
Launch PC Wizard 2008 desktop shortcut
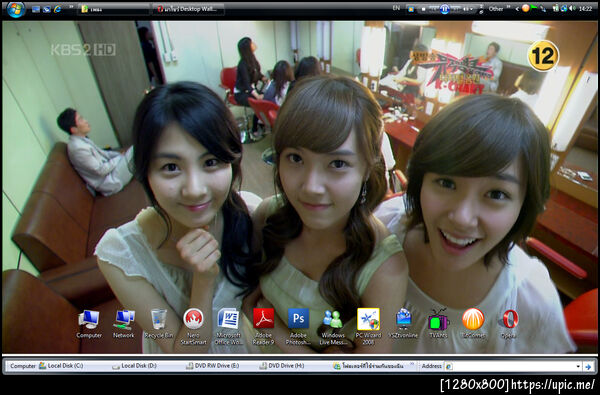point(368,327)
